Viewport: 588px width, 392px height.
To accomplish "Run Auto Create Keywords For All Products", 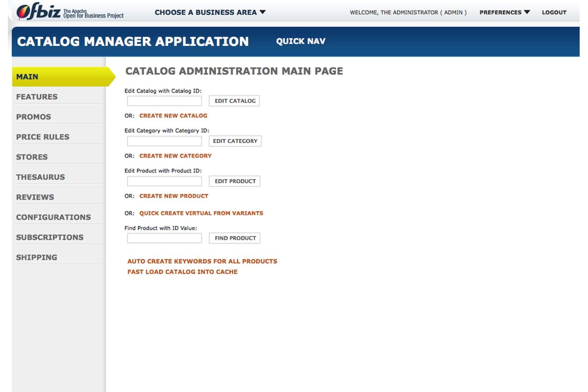I will (202, 261).
